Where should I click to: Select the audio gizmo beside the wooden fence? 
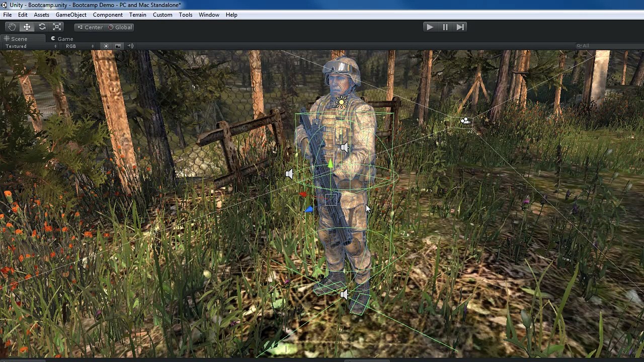click(x=289, y=174)
